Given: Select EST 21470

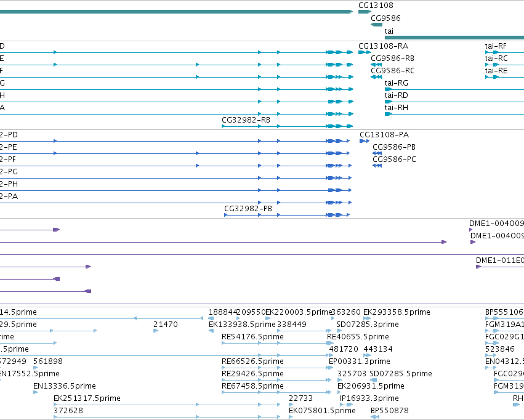Looking at the screenshot, I should (x=166, y=325).
